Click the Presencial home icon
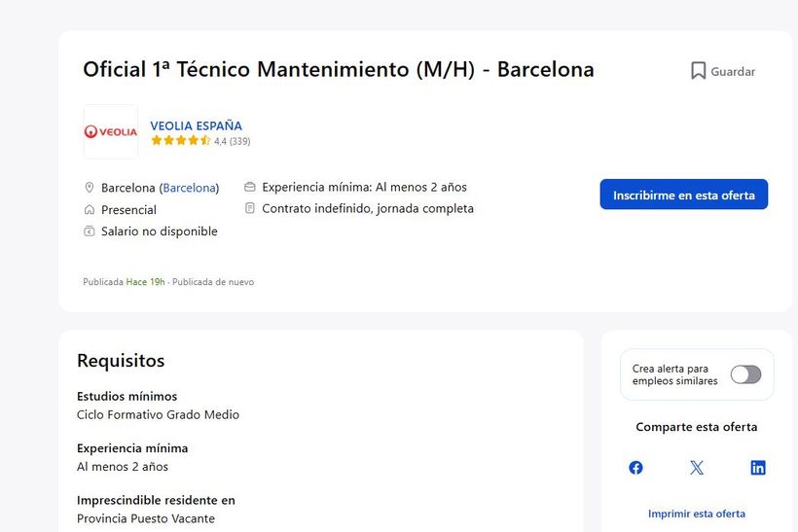This screenshot has height=532, width=798. click(90, 210)
